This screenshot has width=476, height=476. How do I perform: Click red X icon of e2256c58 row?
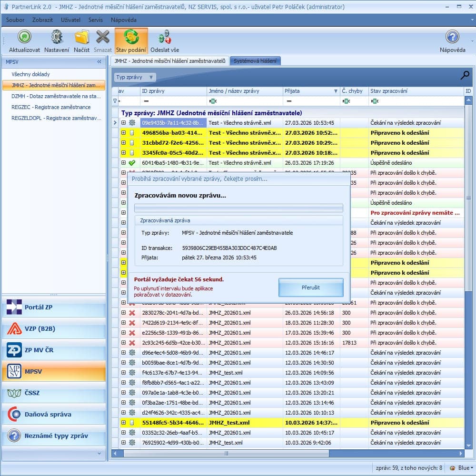coord(132,333)
